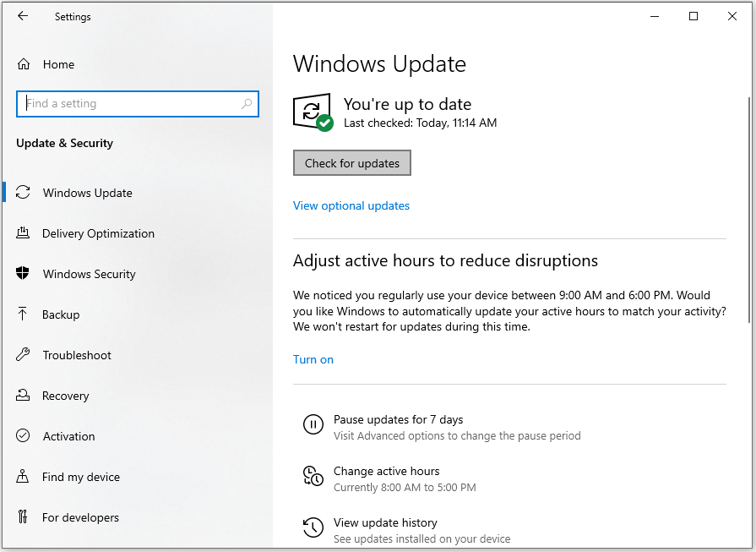Click 'Currently 8:00 AM to 5:00 PM' text
This screenshot has width=756, height=552.
coord(405,488)
